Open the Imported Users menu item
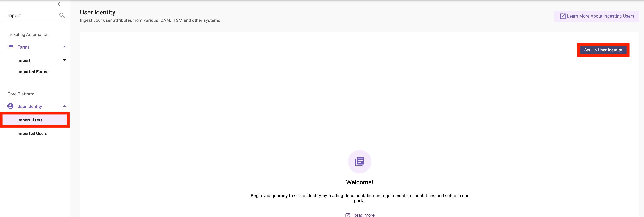This screenshot has height=217, width=644. (x=32, y=133)
